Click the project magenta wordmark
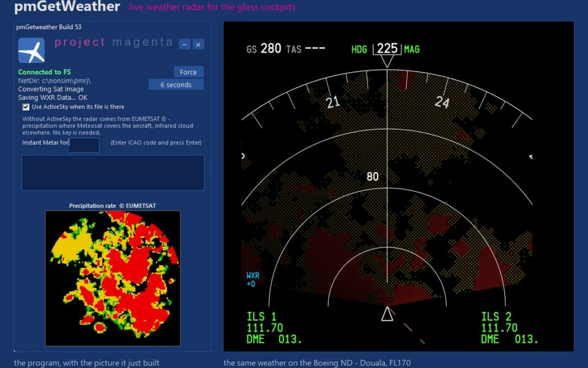The image size is (588, 368). click(x=114, y=43)
